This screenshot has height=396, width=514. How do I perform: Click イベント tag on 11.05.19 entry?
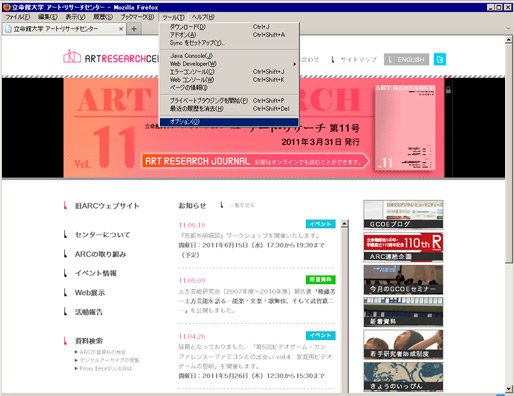point(321,224)
